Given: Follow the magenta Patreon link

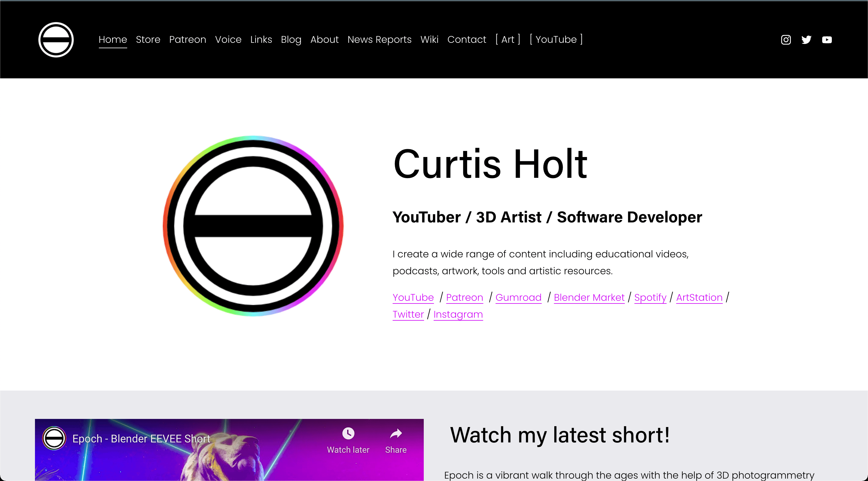Looking at the screenshot, I should [x=465, y=297].
